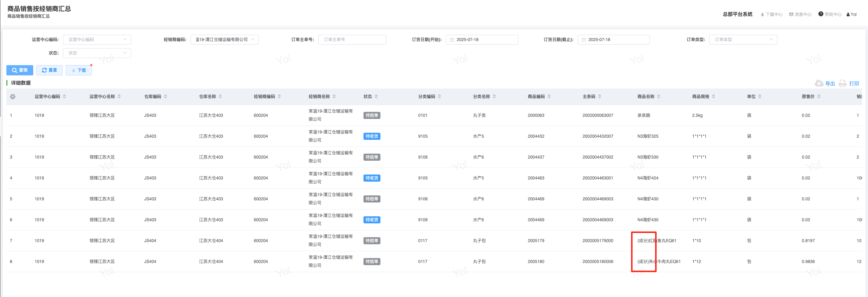The image size is (868, 297).
Task: Click the table column settings gear icon
Action: 13,97
